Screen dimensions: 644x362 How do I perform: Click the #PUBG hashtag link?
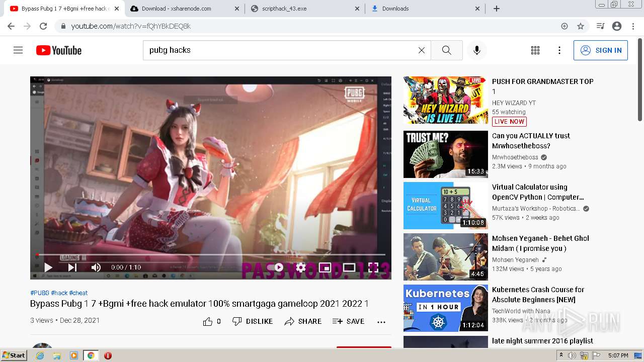coord(40,293)
